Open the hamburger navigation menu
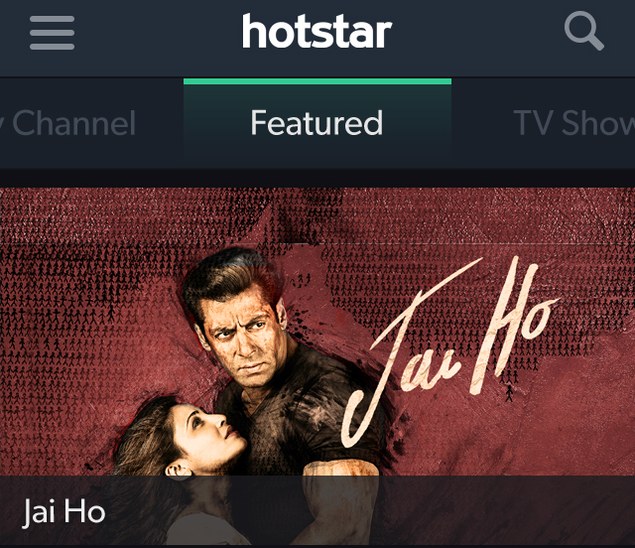This screenshot has width=635, height=548. point(52,33)
